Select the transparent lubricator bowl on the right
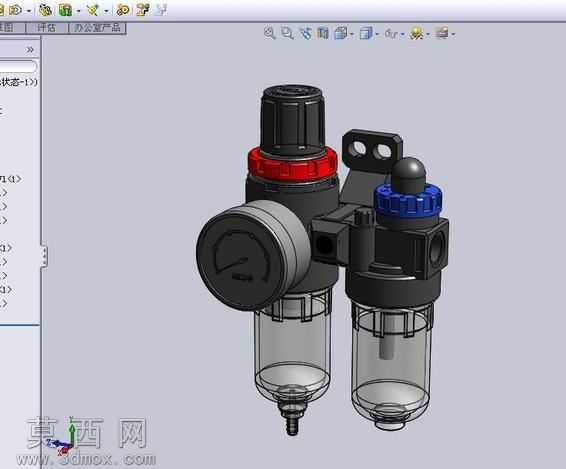This screenshot has height=469, width=566. [391, 365]
